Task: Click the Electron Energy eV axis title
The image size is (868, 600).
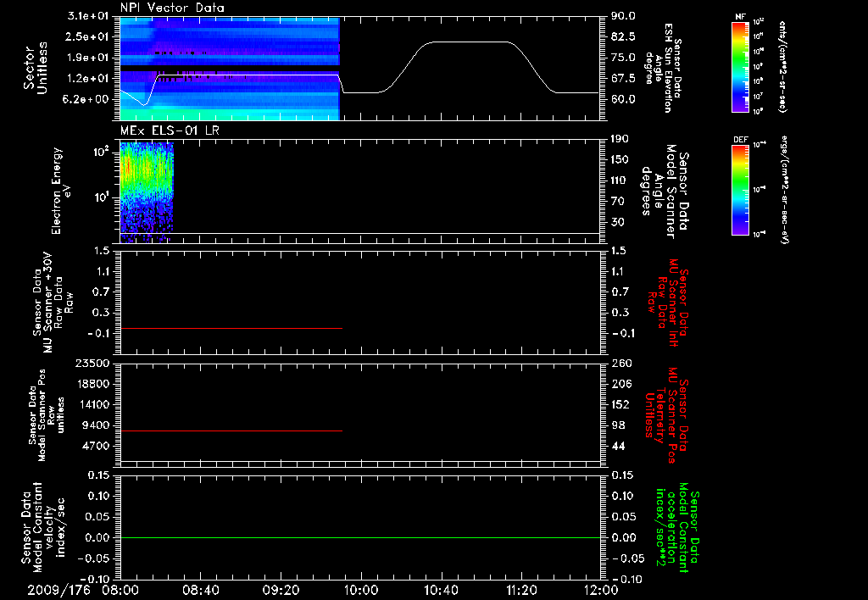Action: 61,191
